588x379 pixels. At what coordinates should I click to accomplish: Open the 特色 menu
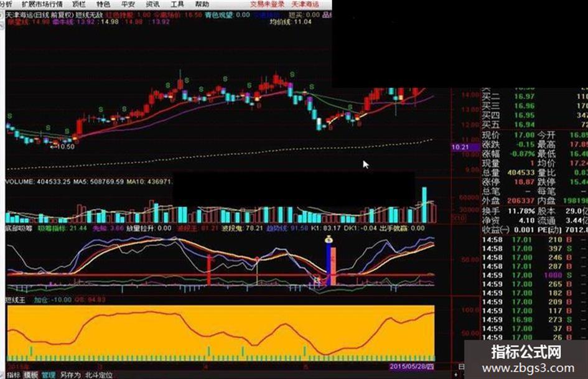(x=103, y=4)
